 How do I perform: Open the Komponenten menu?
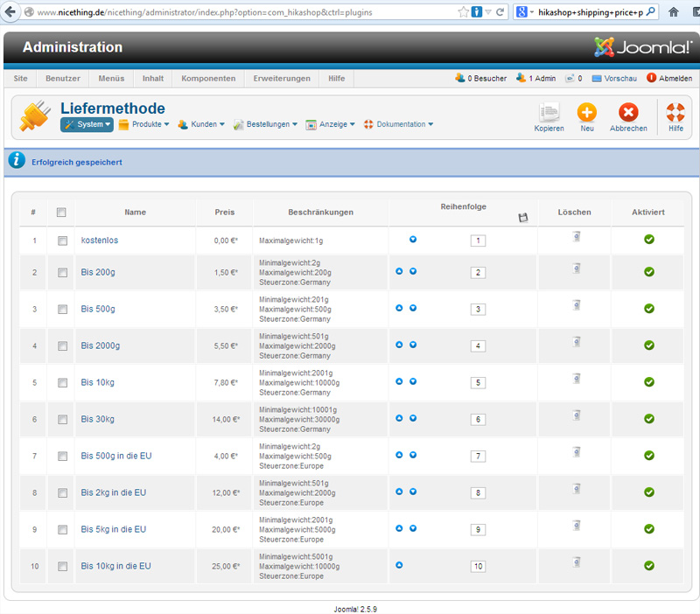pyautogui.click(x=208, y=78)
